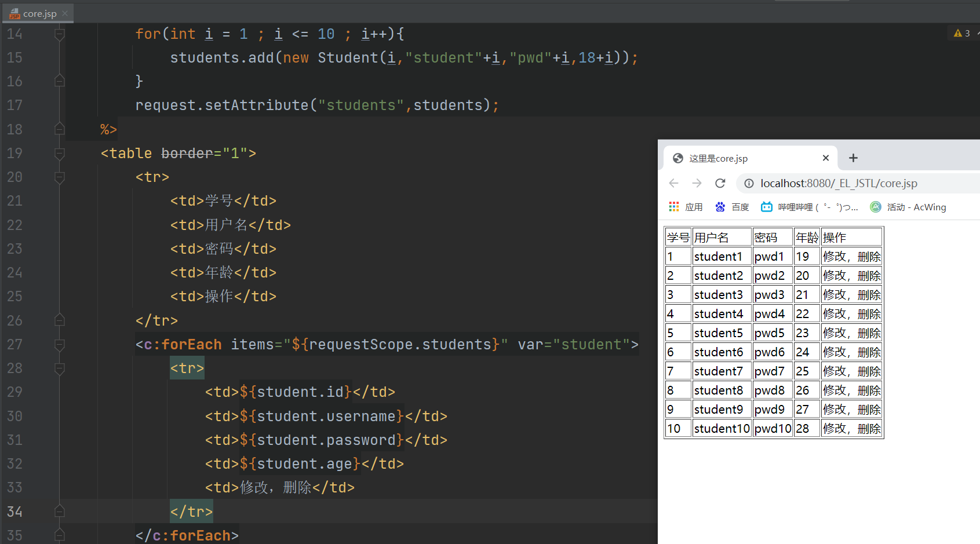Viewport: 980px width, 544px height.
Task: Click the pwd2 cell in the table
Action: coord(773,276)
